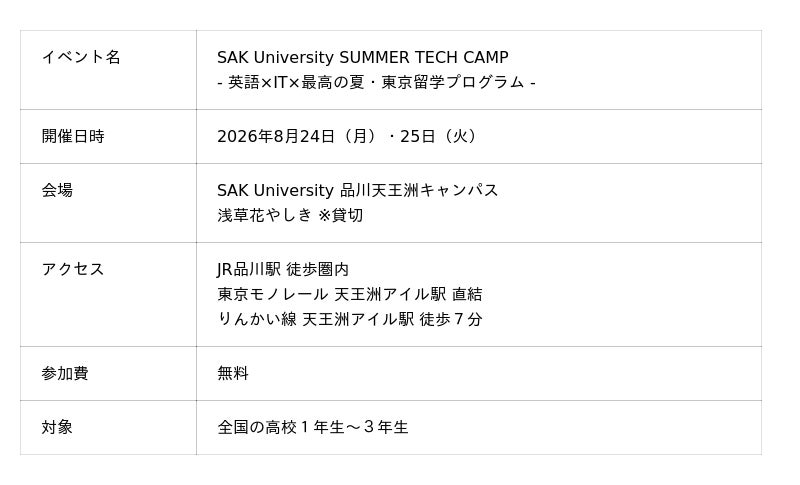Select the SAK University SUMMER TECH CAMP title
The width and height of the screenshot is (800, 485).
[x=363, y=57]
